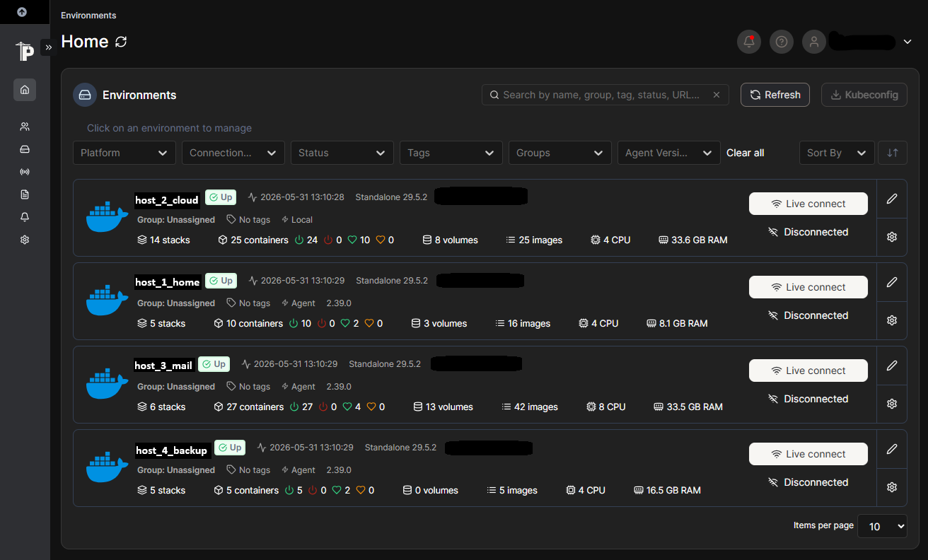Image resolution: width=928 pixels, height=560 pixels.
Task: Open the Tags filter dropdown
Action: click(451, 153)
